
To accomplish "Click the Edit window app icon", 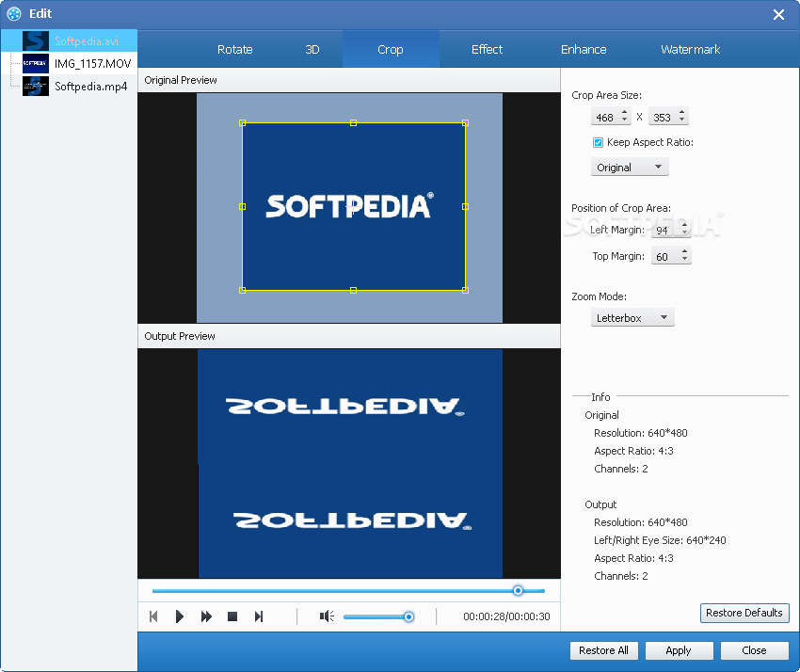I will (x=14, y=14).
